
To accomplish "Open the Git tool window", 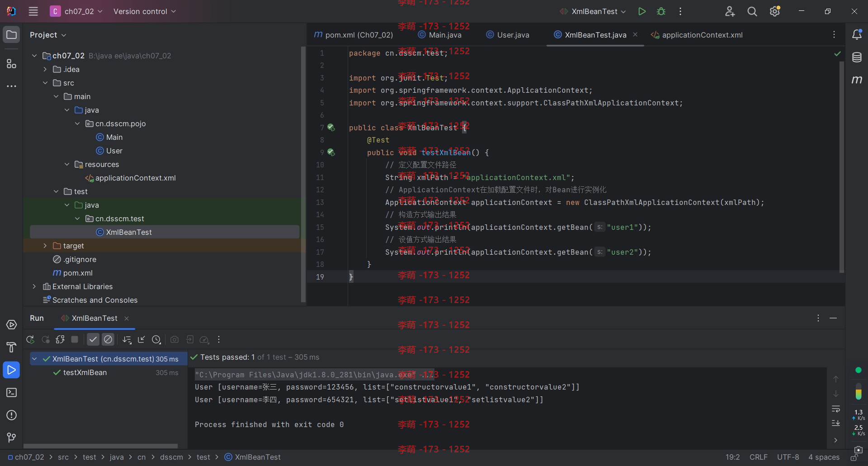I will pos(12,437).
